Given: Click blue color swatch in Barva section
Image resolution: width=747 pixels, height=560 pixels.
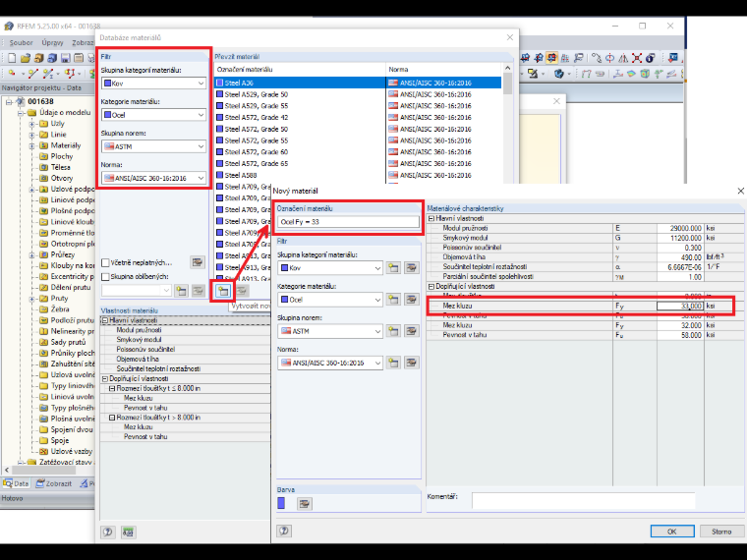Looking at the screenshot, I should pyautogui.click(x=281, y=503).
